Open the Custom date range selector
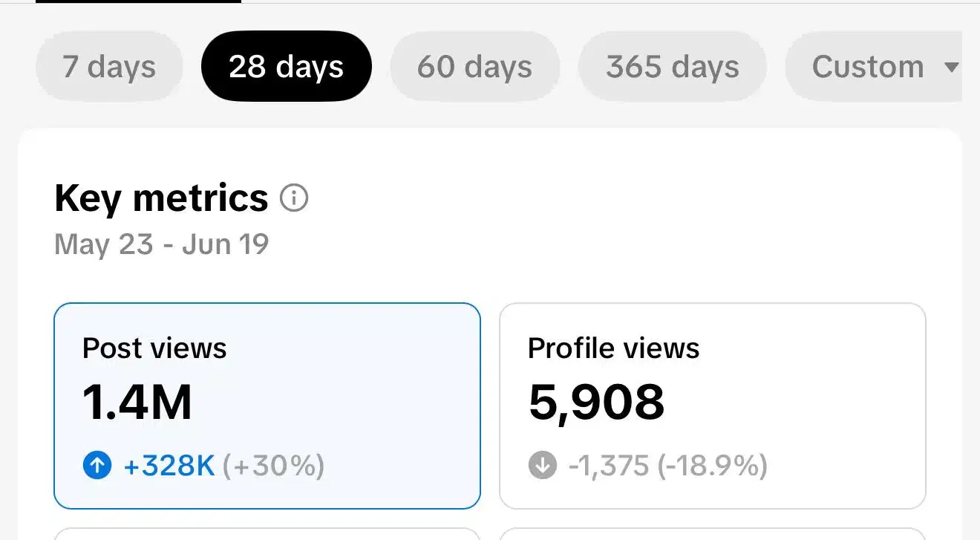This screenshot has width=980, height=540. tap(867, 67)
